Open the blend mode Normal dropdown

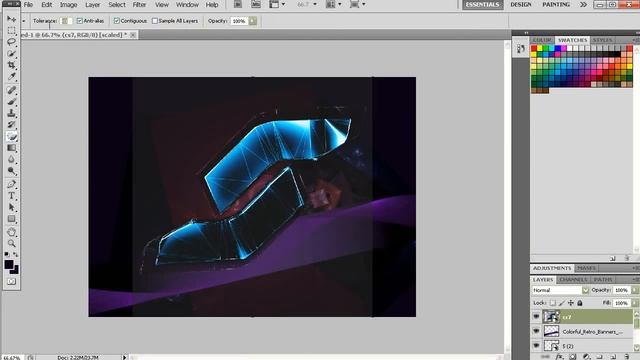[560, 290]
